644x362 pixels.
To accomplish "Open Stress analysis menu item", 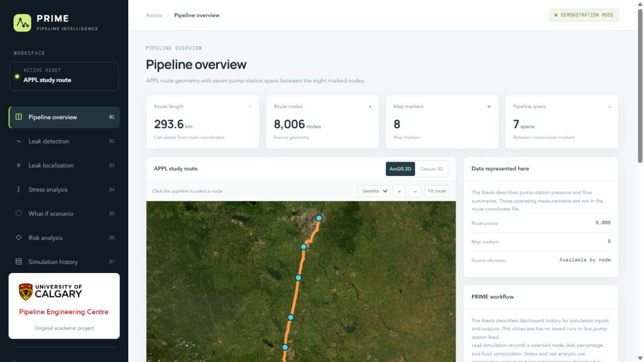I will coord(64,190).
